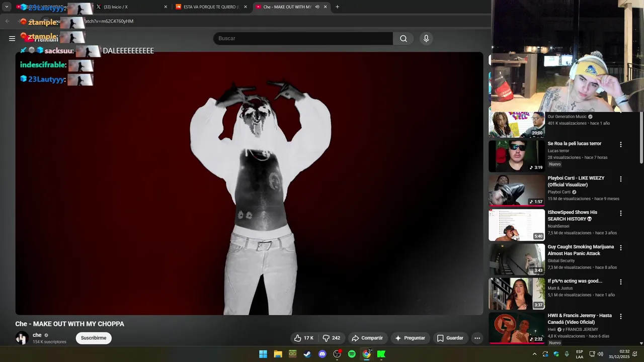The width and height of the screenshot is (644, 362).
Task: Open options menu for Playboi Carti LIKE WEEZY
Action: [620, 179]
